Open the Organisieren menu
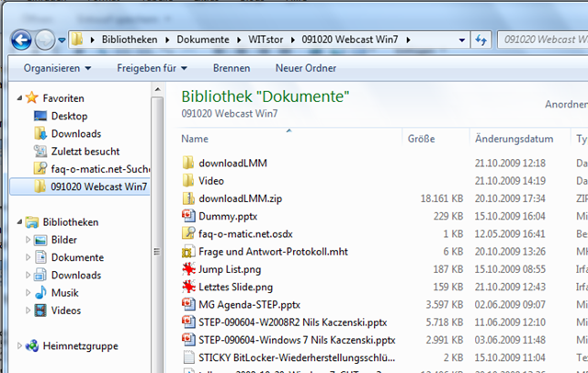 [57, 68]
